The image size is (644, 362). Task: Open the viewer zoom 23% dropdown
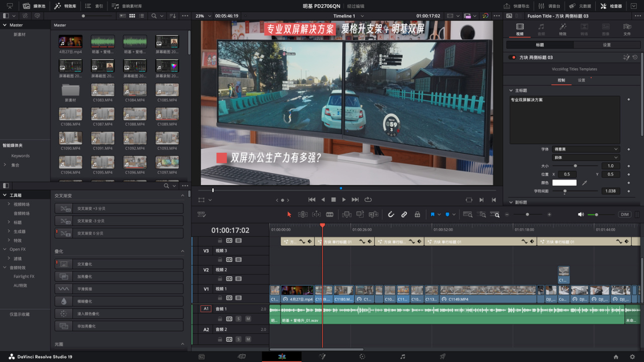(x=202, y=16)
